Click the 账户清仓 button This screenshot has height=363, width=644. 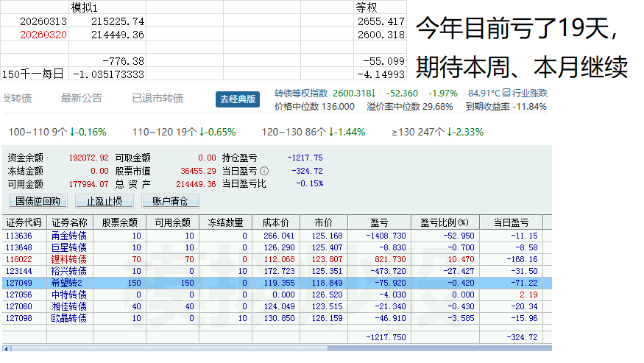tap(170, 201)
